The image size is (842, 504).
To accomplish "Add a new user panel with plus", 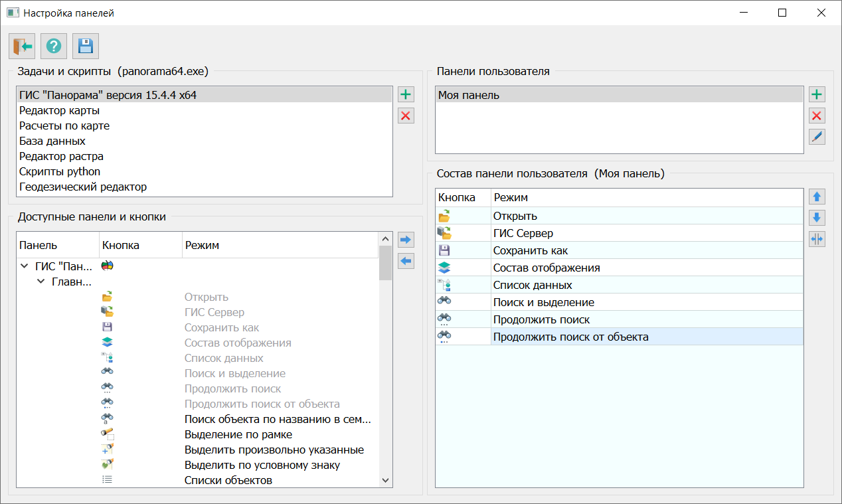I will tap(817, 94).
